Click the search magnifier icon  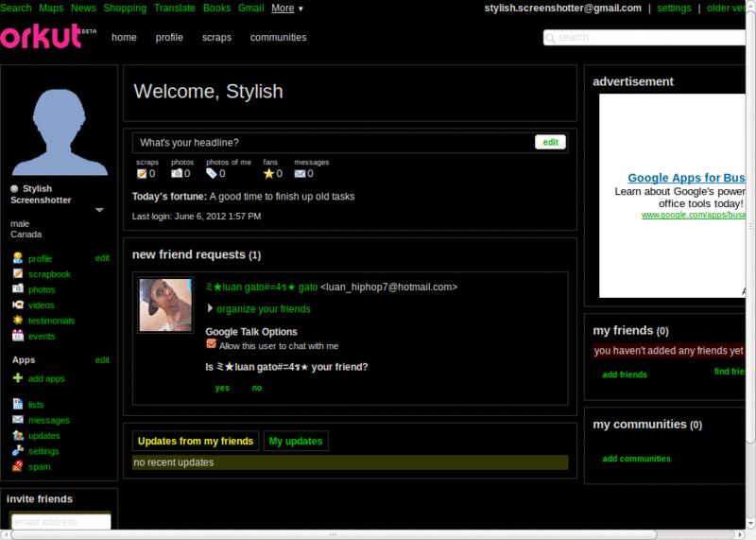point(551,38)
